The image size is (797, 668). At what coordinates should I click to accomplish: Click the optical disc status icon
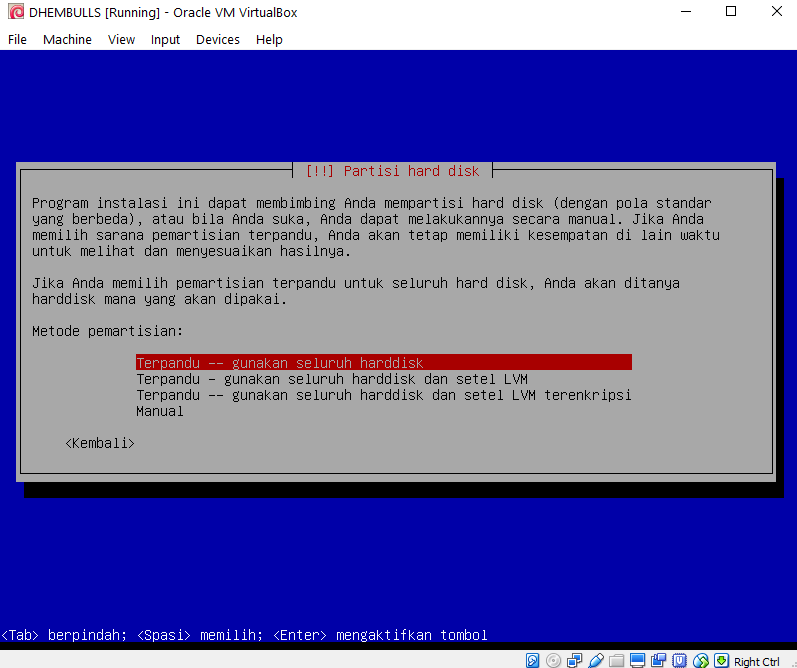point(553,660)
